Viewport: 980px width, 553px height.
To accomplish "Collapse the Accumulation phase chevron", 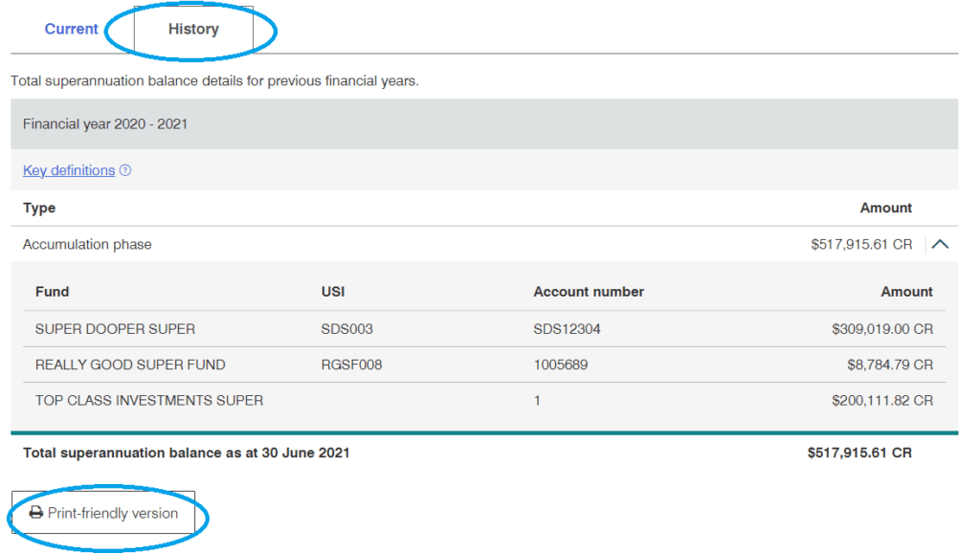I will point(940,245).
